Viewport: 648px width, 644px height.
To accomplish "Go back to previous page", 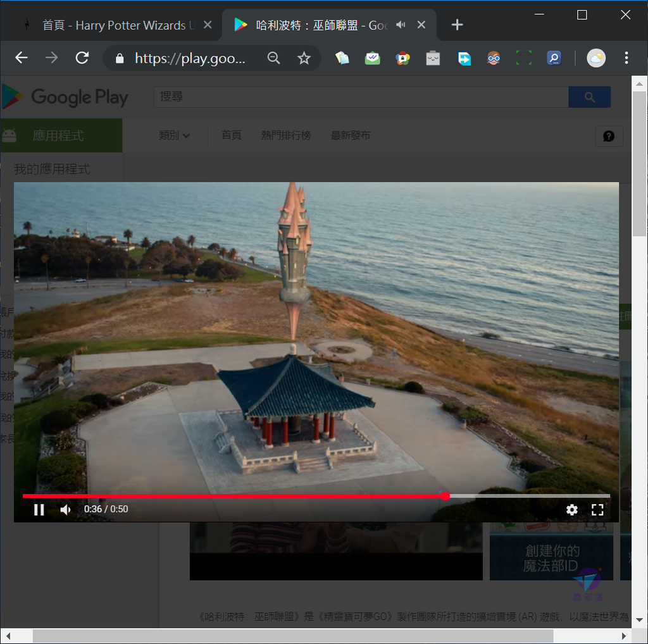I will 22,58.
